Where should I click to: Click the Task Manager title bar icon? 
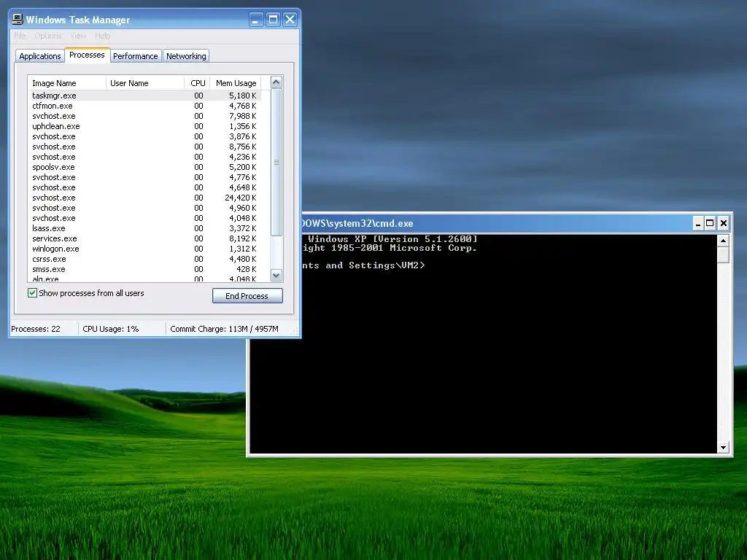tap(18, 20)
